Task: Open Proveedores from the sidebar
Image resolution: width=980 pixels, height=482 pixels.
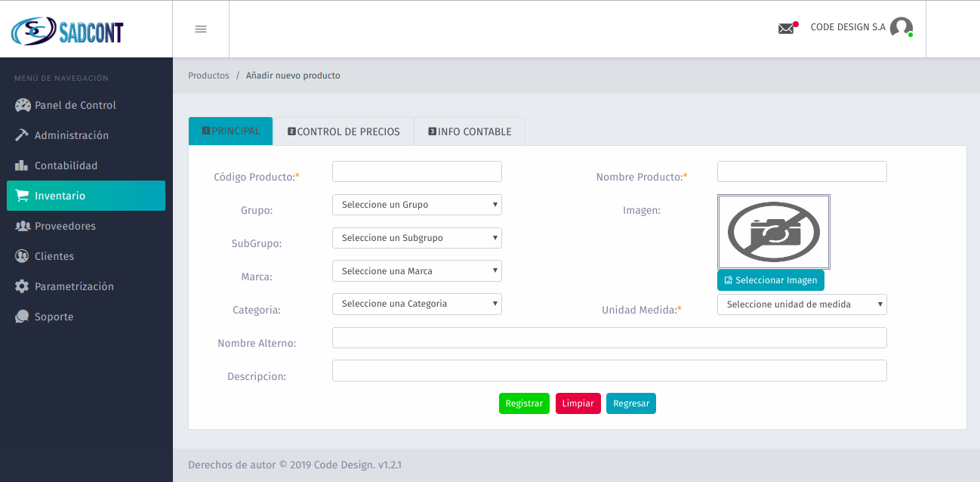Action: click(65, 226)
